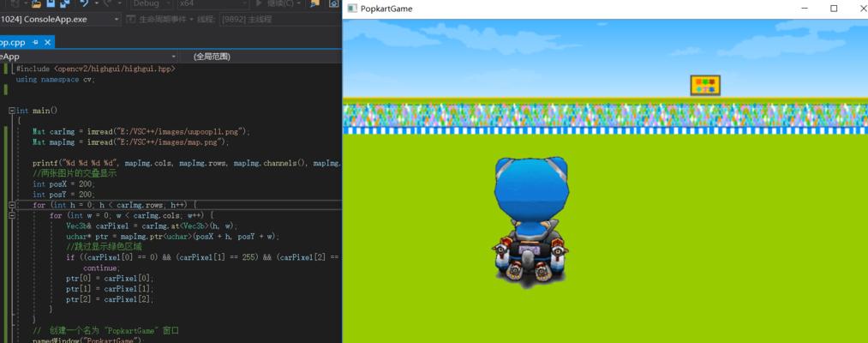Viewport: 868px width, 343px height.
Task: Click the 'int posX = 200;' line
Action: (64, 184)
